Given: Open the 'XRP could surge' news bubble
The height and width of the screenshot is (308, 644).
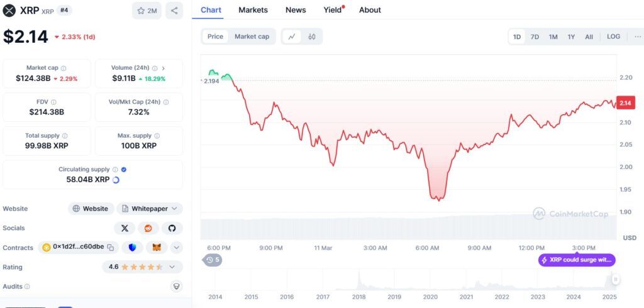Looking at the screenshot, I should 576,260.
